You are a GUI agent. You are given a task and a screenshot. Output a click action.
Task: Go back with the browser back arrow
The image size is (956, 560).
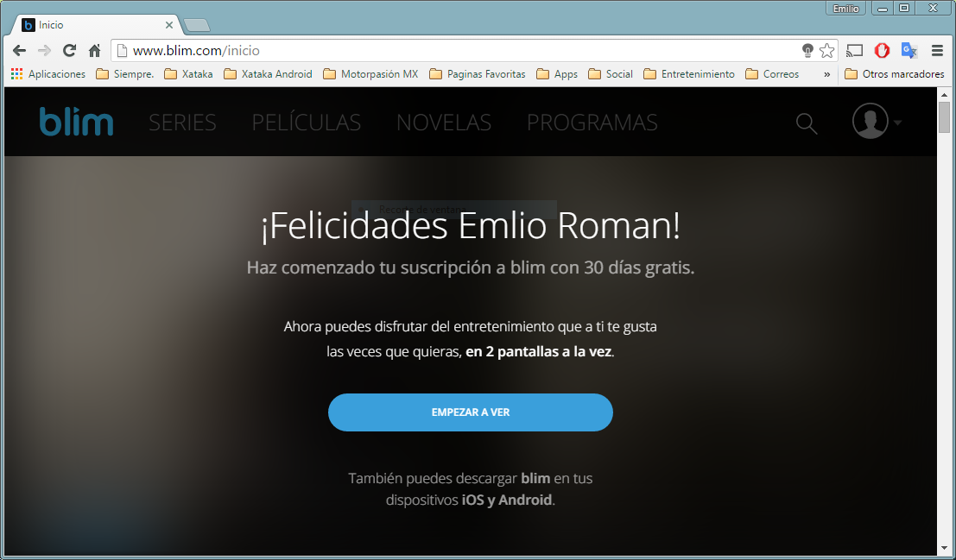(x=20, y=51)
